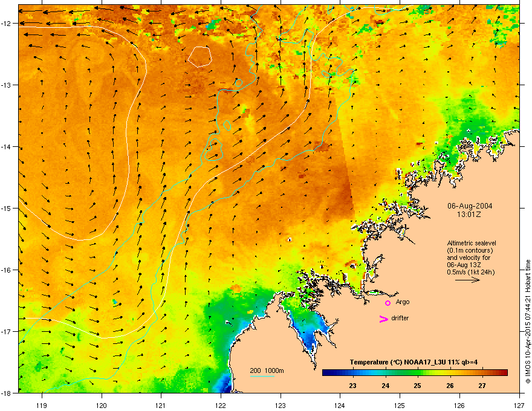Click the longitude axis label 120
This screenshot has width=532, height=411.
(102, 405)
